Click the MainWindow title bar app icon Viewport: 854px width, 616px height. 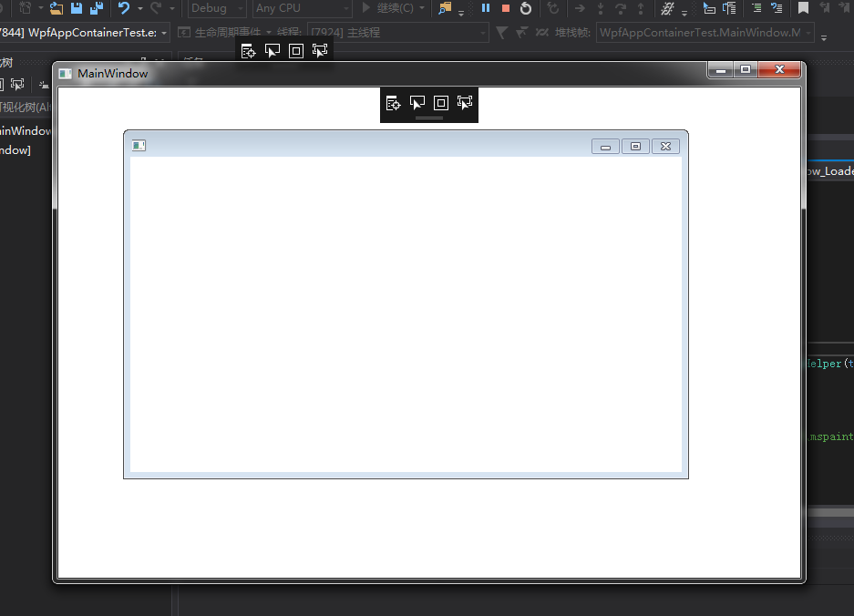coord(66,74)
